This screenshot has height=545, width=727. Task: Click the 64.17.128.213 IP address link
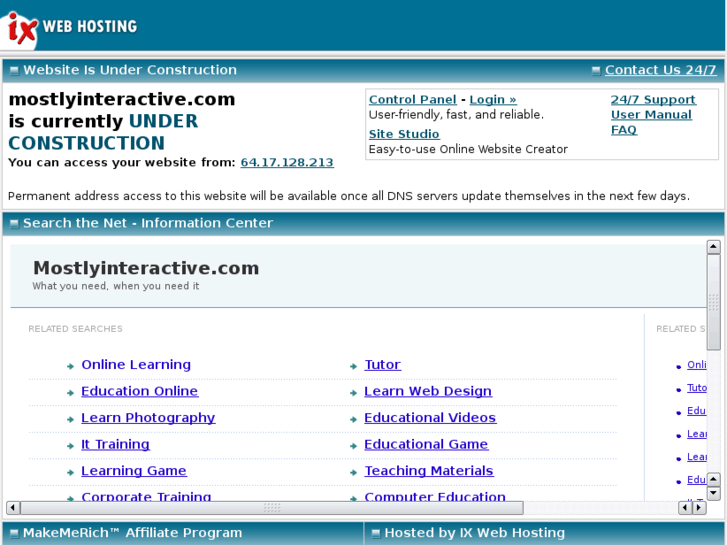point(287,162)
